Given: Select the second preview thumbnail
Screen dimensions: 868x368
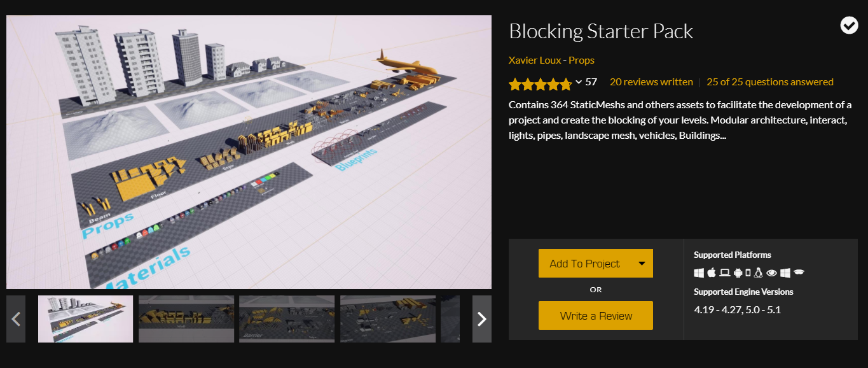Looking at the screenshot, I should 186,319.
